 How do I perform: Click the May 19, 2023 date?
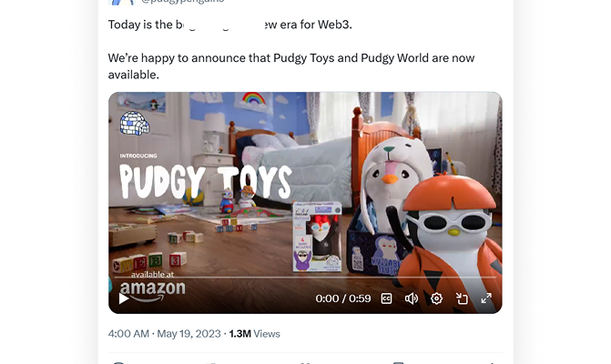click(188, 334)
